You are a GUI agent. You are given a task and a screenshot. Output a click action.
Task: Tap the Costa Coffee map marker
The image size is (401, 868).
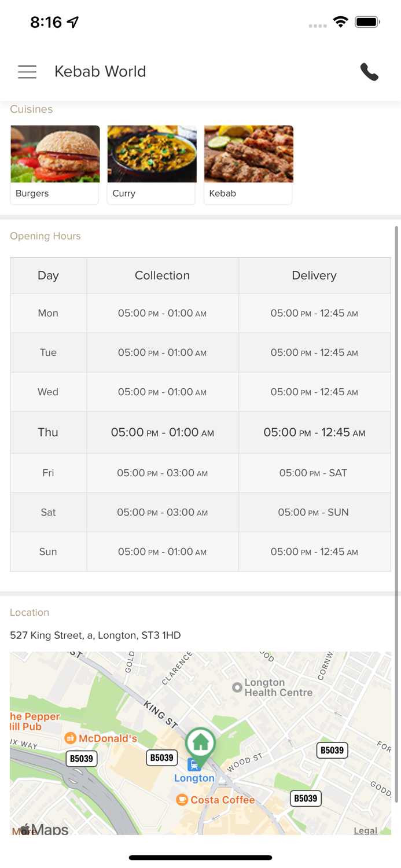(182, 800)
